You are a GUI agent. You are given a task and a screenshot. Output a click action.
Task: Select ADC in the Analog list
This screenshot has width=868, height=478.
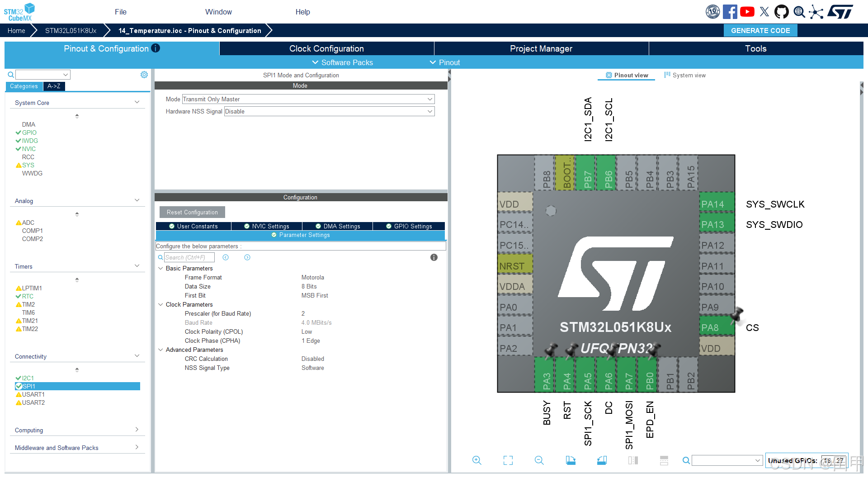point(28,222)
